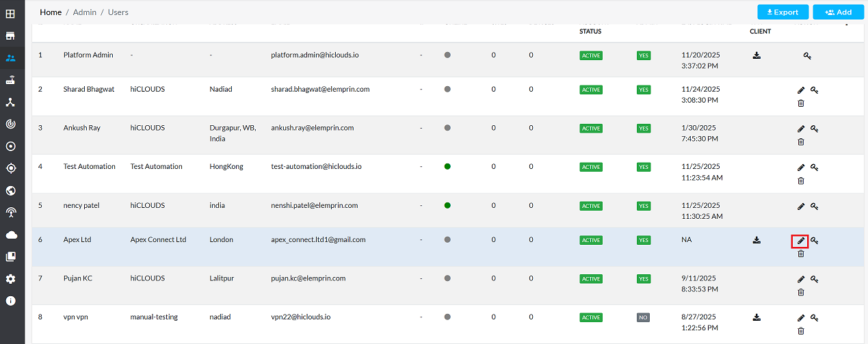868x344 pixels.
Task: Open the settings gear in sidebar
Action: point(11,279)
